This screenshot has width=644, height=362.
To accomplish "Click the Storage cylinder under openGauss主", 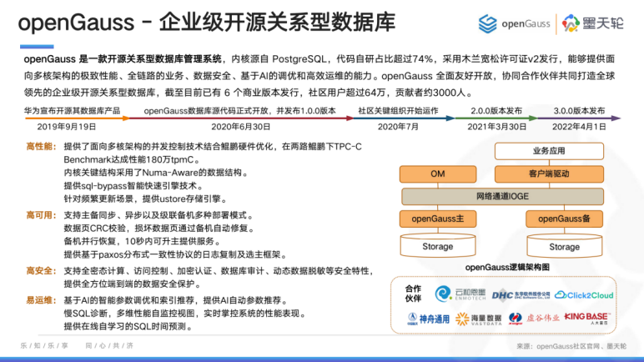I will pos(438,246).
